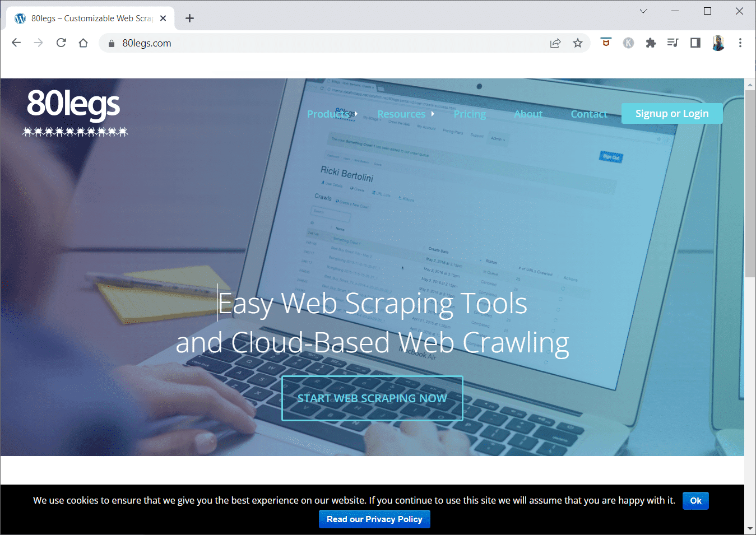Click the address bar URL
This screenshot has height=535, width=756.
click(147, 43)
